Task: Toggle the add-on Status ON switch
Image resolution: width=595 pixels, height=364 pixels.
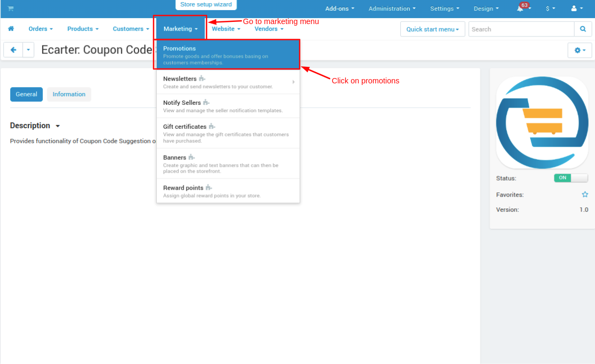Action: pyautogui.click(x=570, y=178)
